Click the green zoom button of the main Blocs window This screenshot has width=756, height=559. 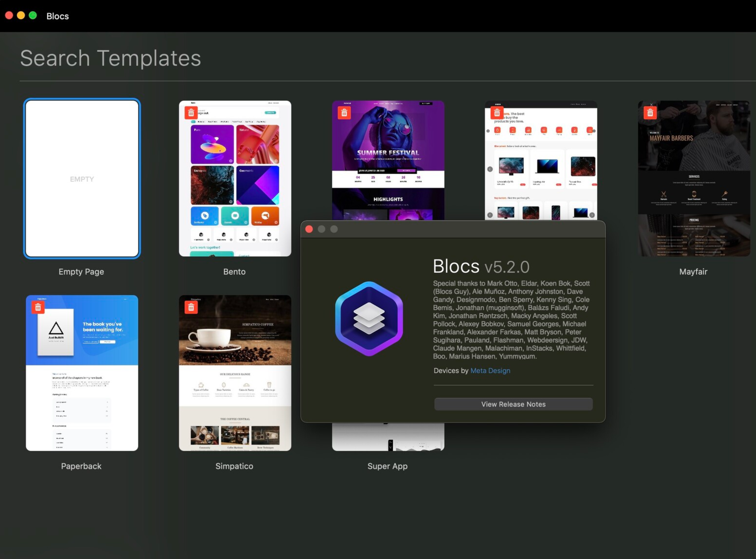(x=33, y=15)
